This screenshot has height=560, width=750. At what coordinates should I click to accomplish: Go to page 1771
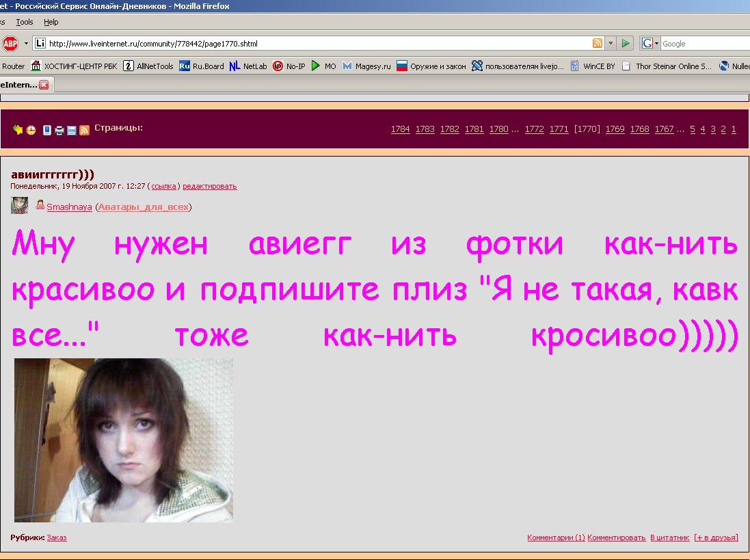559,129
